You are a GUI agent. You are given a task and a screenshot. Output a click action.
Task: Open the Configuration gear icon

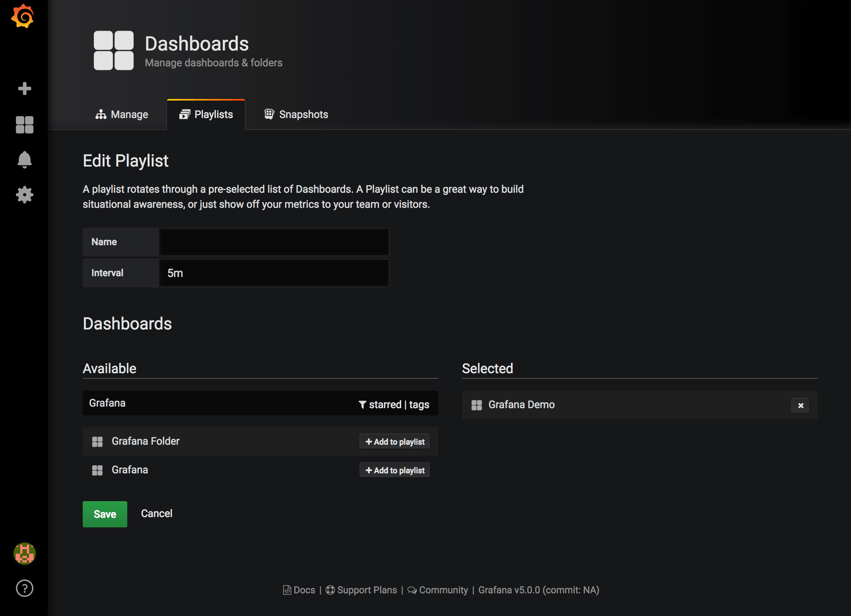point(24,195)
